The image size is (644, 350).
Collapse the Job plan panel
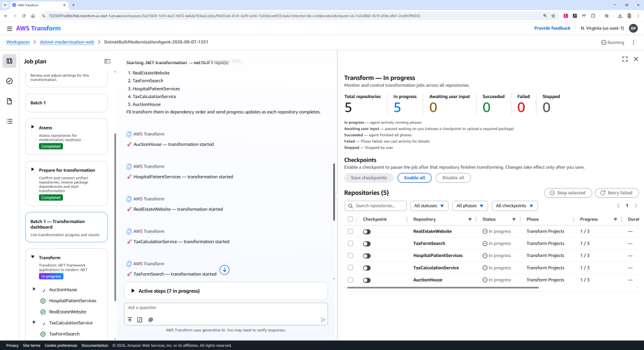(107, 62)
